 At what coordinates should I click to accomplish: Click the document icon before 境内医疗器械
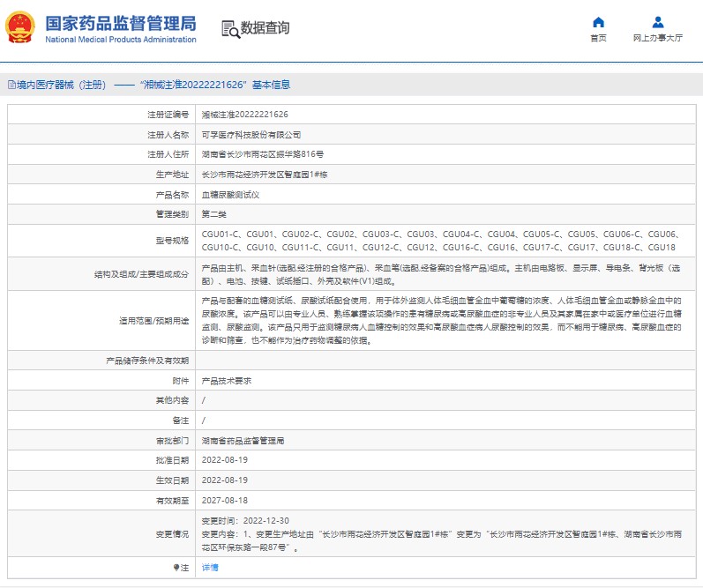(x=11, y=85)
